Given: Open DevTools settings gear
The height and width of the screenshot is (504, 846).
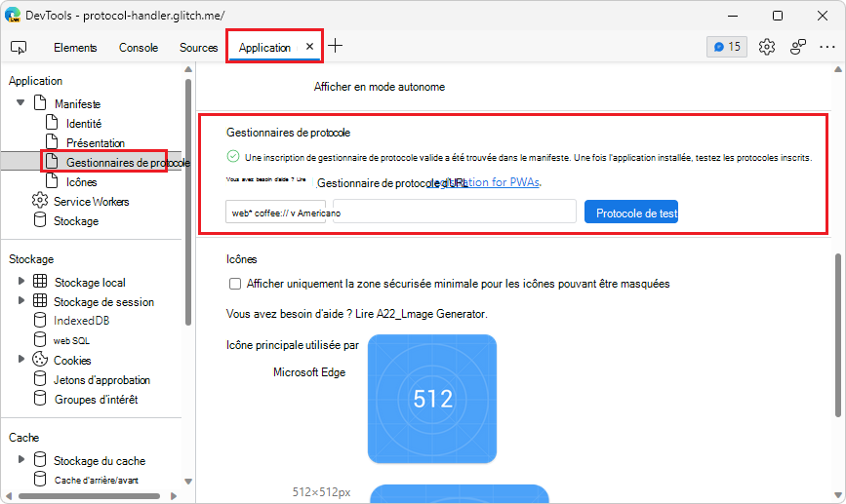Looking at the screenshot, I should click(767, 47).
